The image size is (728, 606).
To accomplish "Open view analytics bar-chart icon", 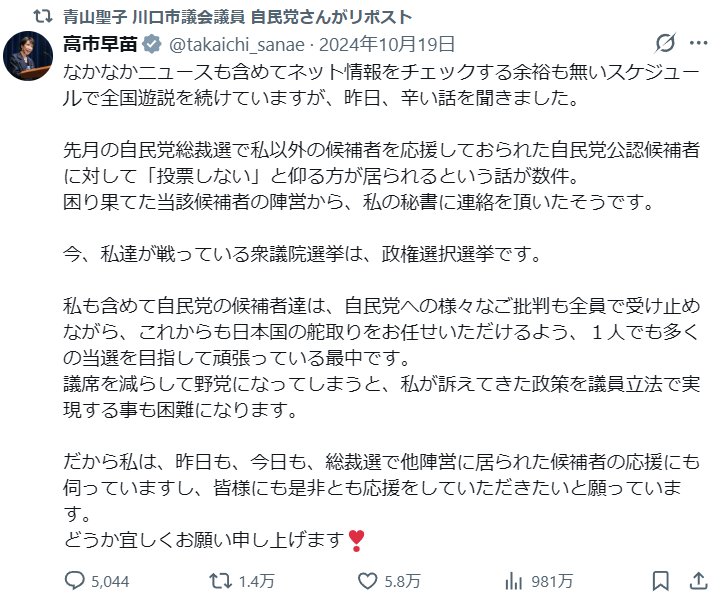I will [515, 580].
